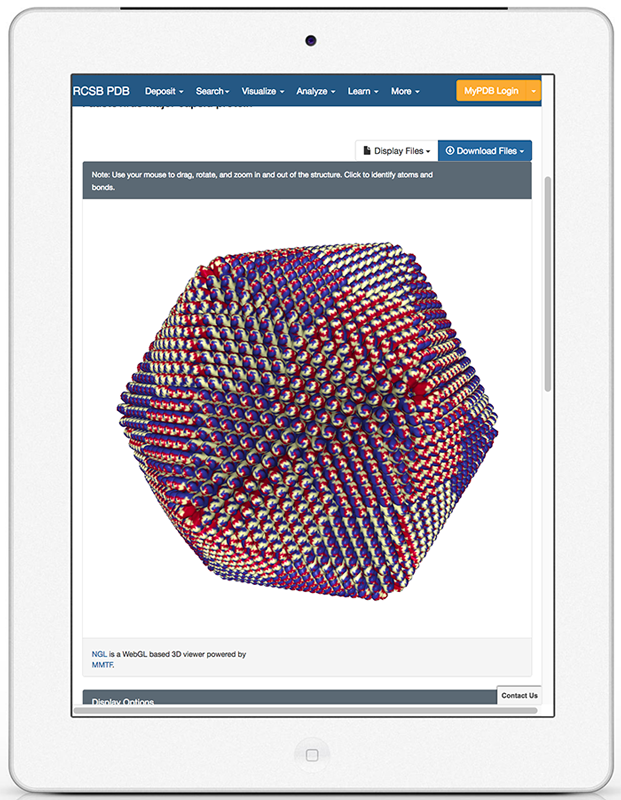
Task: Click the 3D virus capsid structure viewer
Action: click(x=307, y=418)
